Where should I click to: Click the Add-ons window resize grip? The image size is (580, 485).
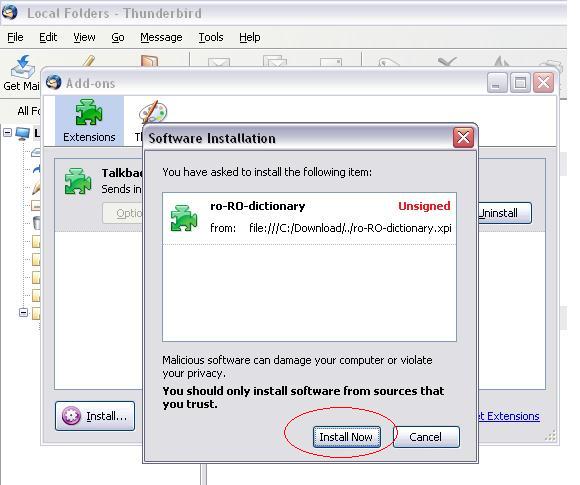coord(550,436)
